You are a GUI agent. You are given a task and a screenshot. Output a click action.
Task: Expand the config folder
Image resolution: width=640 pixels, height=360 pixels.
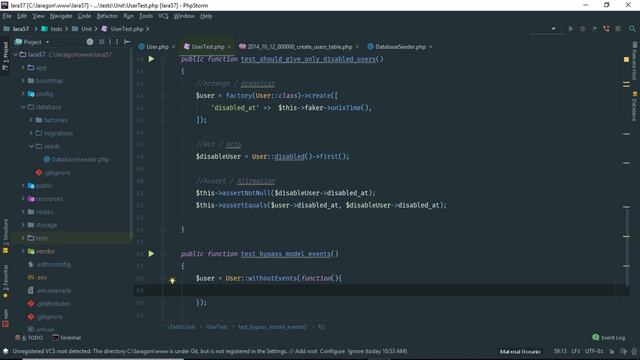pos(23,93)
